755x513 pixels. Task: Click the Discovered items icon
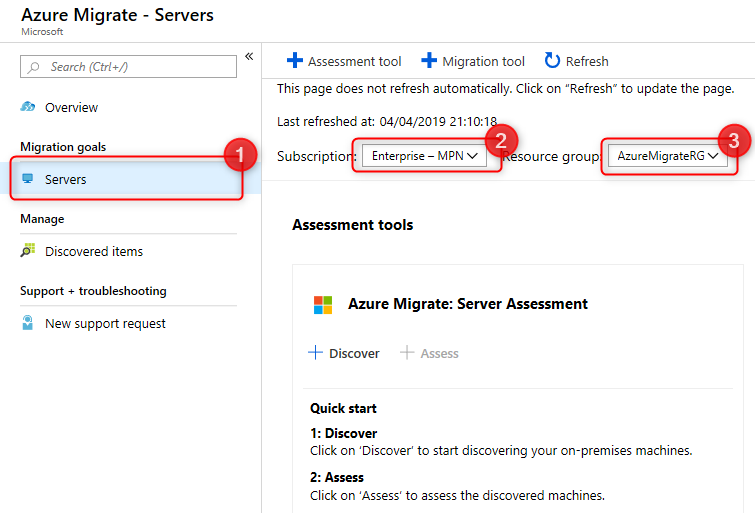click(x=28, y=250)
